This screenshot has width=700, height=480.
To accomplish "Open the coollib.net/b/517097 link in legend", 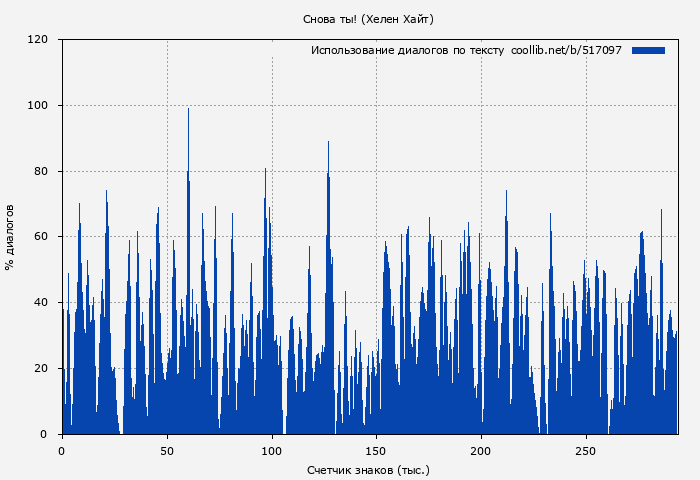I will pyautogui.click(x=566, y=50).
